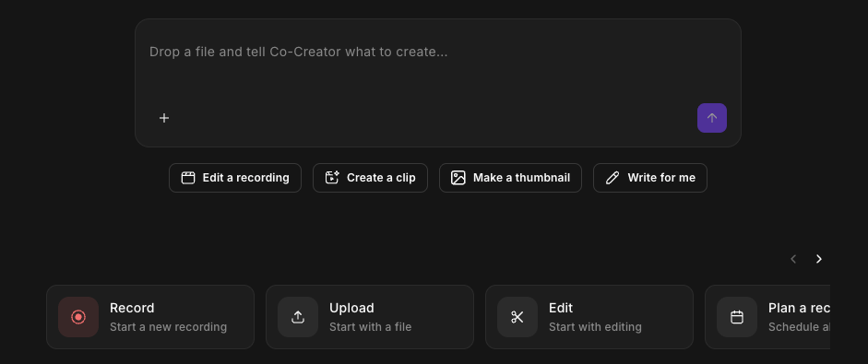The height and width of the screenshot is (364, 868).
Task: Click the scissors Edit icon
Action: [x=517, y=317]
